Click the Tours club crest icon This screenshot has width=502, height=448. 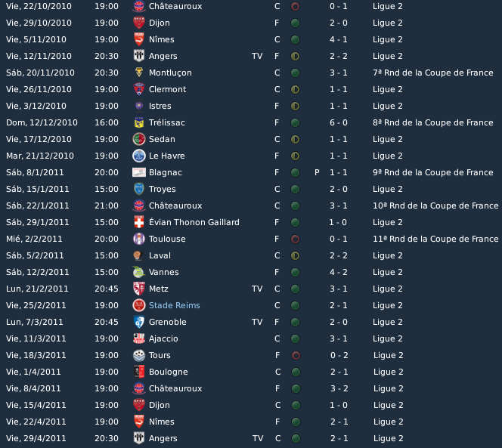pos(139,355)
